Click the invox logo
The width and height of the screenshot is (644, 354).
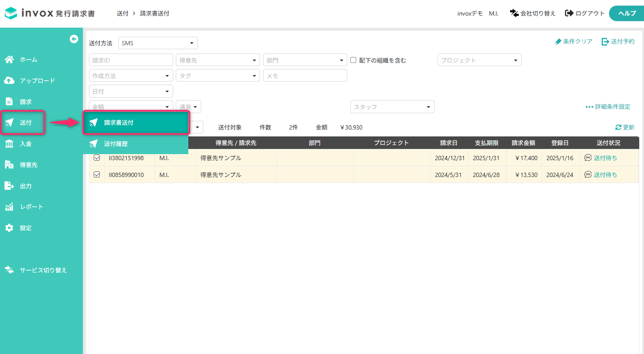point(50,13)
